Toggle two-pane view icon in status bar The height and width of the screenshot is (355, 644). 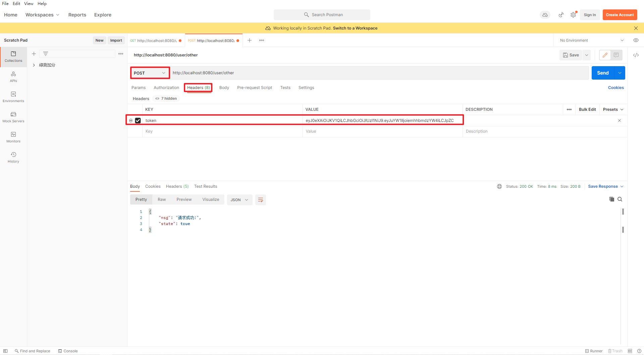pyautogui.click(x=630, y=351)
